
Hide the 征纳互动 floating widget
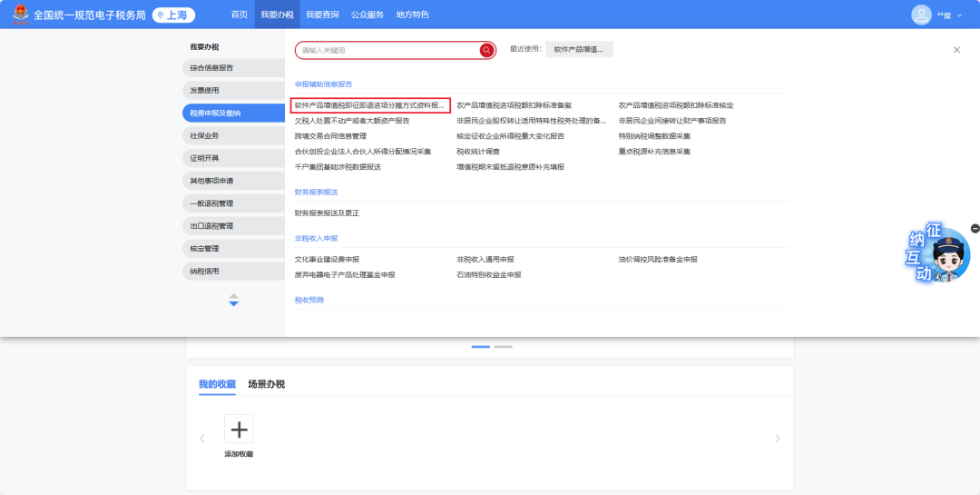tap(975, 228)
